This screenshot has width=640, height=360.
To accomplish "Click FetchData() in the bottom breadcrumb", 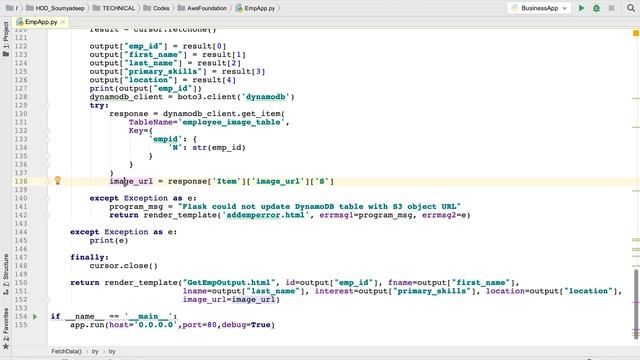I will (x=67, y=351).
